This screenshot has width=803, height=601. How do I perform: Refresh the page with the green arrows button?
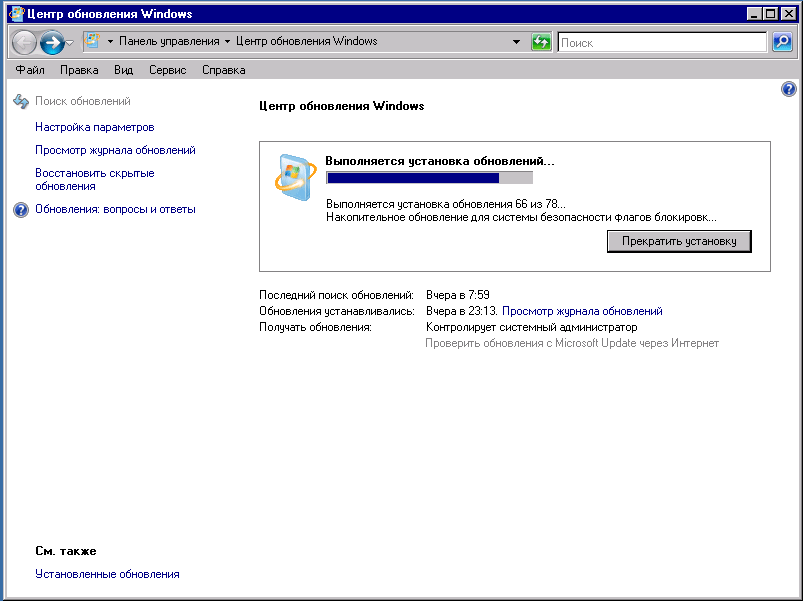541,42
